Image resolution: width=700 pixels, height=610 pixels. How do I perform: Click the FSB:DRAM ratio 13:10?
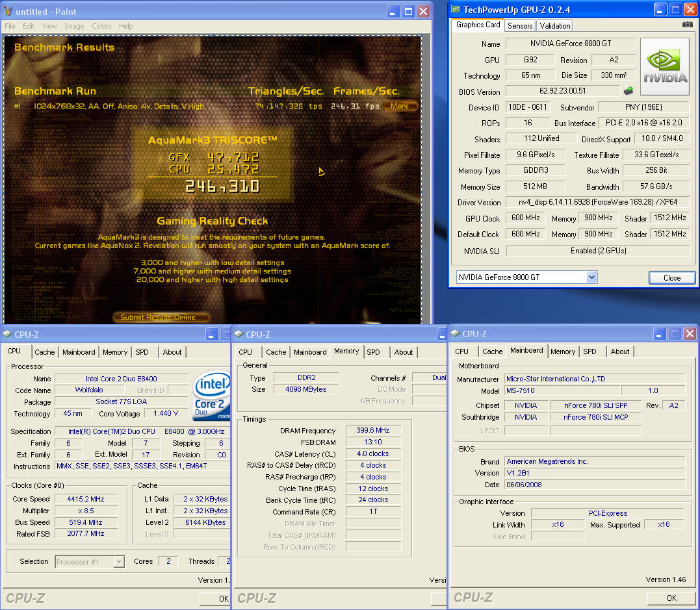(x=373, y=442)
